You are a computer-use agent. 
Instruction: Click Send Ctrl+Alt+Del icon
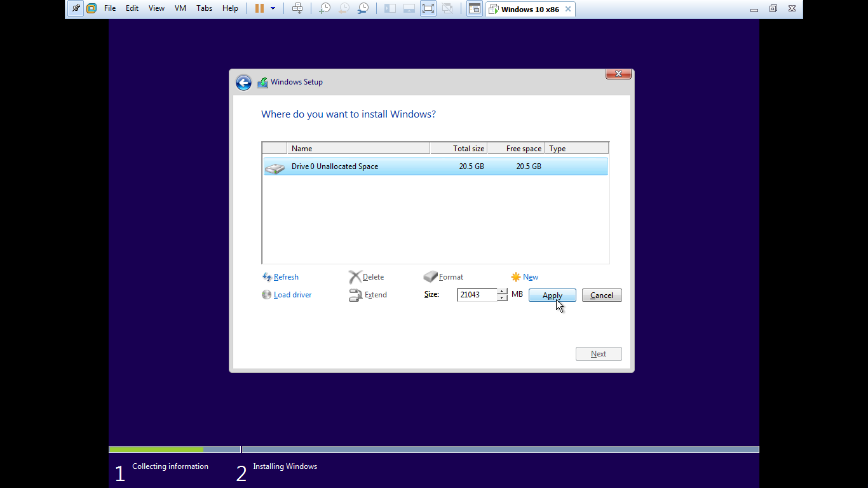click(297, 8)
